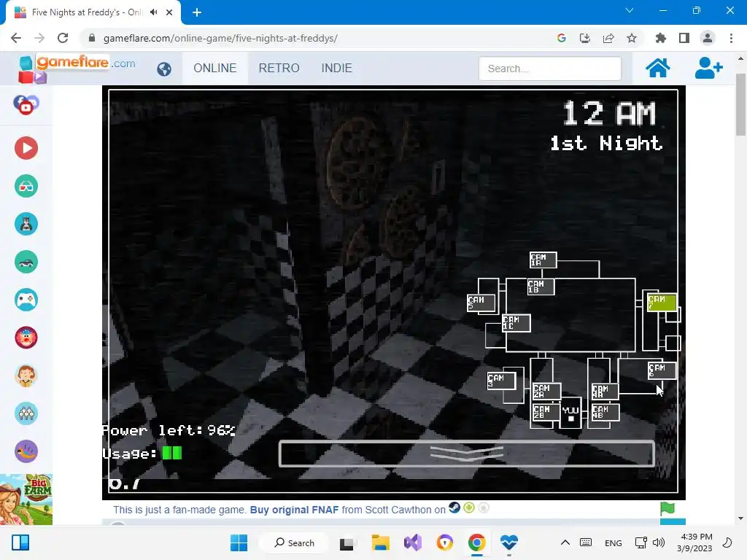Go back to the previous page
747x560 pixels.
(16, 38)
